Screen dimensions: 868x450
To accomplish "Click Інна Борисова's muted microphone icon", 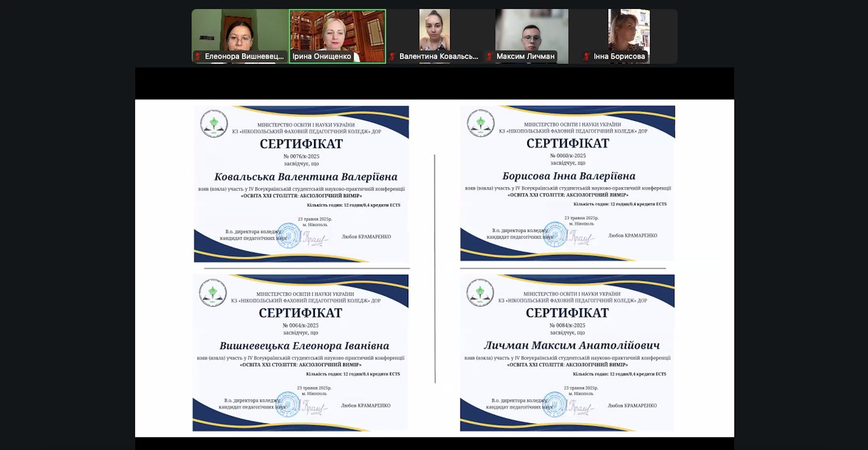I will [587, 56].
